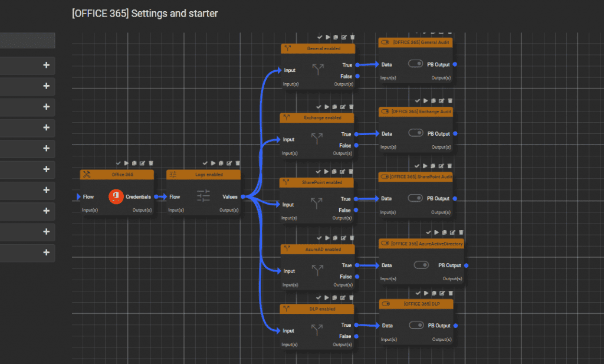Delete the Office 365 node using its trash icon
Image resolution: width=604 pixels, height=364 pixels.
pos(151,163)
